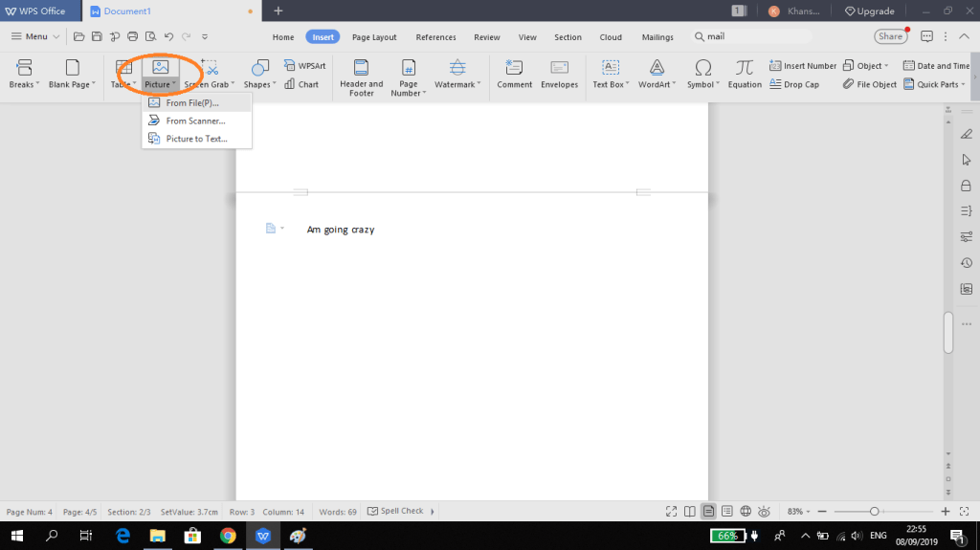The width and height of the screenshot is (980, 550).
Task: Click the Share button
Action: (x=890, y=36)
